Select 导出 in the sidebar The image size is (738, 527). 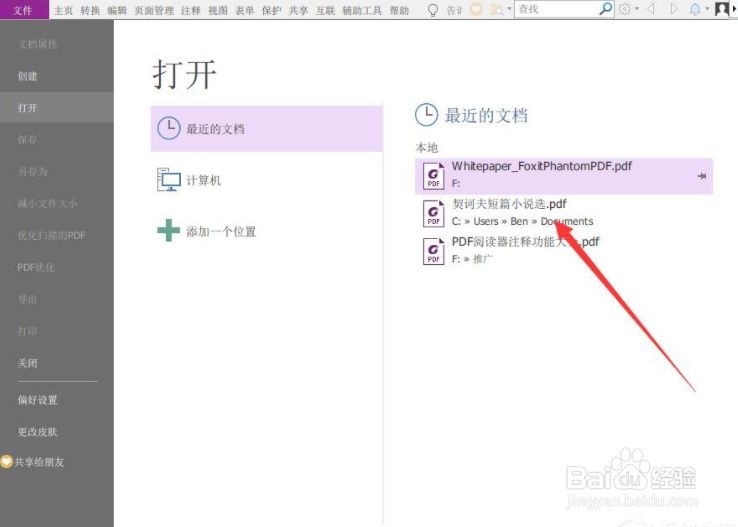point(57,299)
